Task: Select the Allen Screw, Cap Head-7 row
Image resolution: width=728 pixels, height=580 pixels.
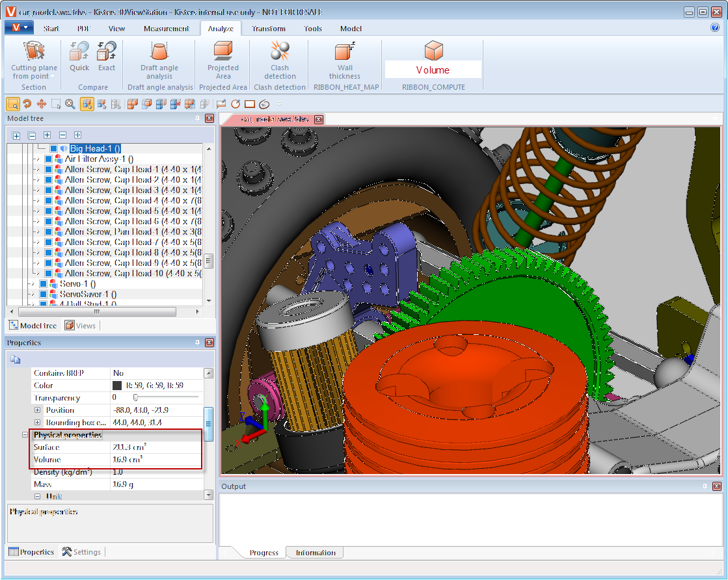Action: 133,242
